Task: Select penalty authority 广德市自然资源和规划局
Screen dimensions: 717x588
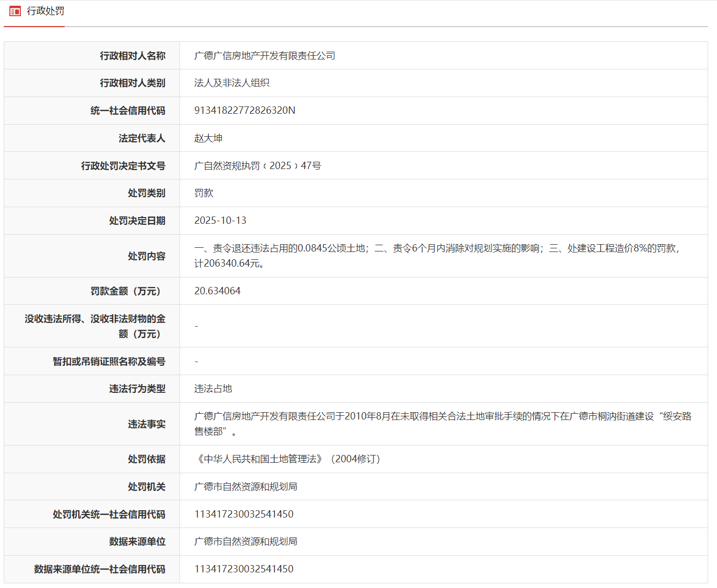Action: click(246, 487)
